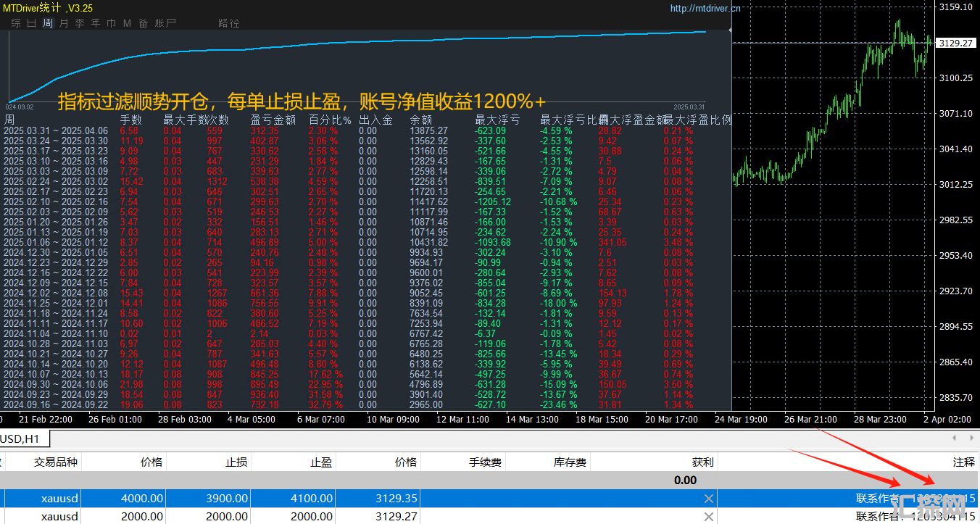Click the X on the second xauusd order

708,517
